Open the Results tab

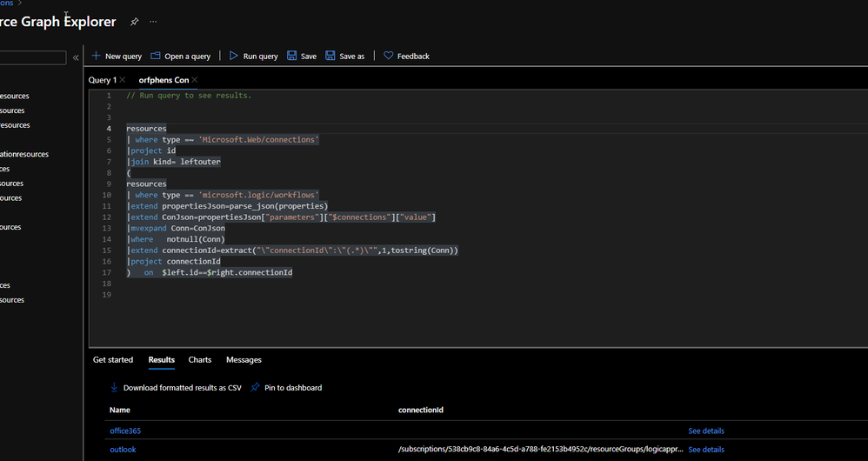tap(162, 360)
